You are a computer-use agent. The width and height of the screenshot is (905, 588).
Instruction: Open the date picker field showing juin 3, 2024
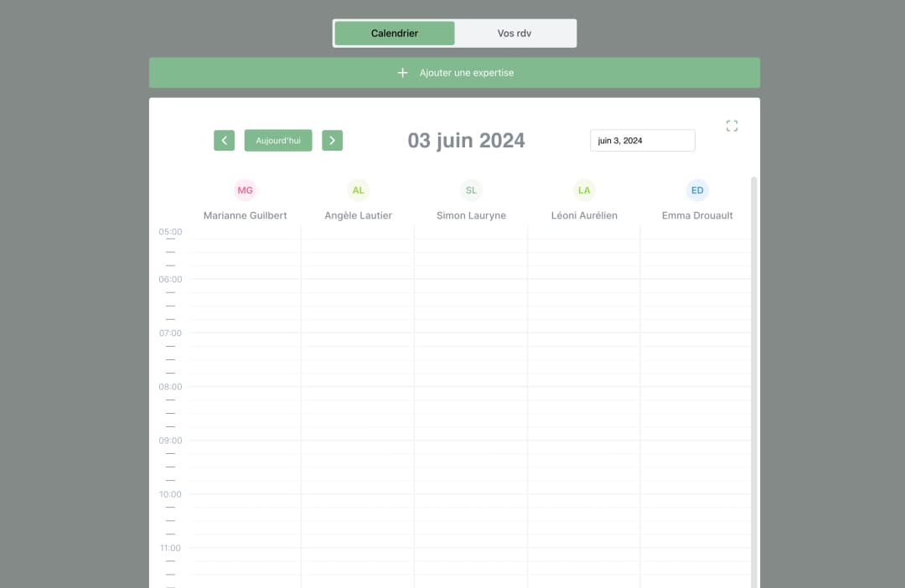[x=642, y=141]
